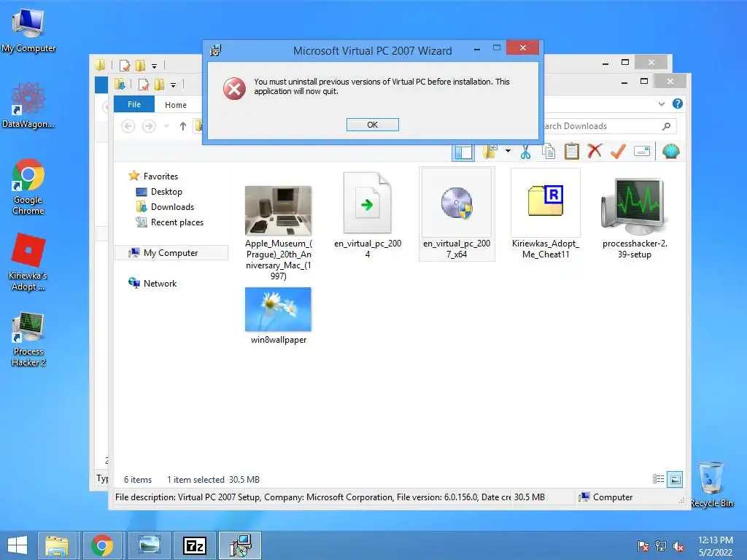
Task: Click the Classic Shell settings shell icon
Action: point(671,152)
